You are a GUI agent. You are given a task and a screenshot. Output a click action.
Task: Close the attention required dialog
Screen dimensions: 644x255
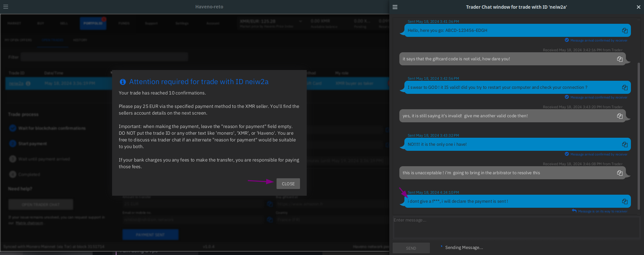[288, 184]
